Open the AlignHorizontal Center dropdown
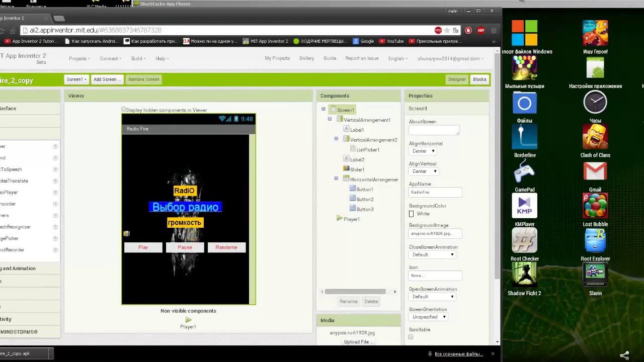The width and height of the screenshot is (644, 362). coord(423,151)
